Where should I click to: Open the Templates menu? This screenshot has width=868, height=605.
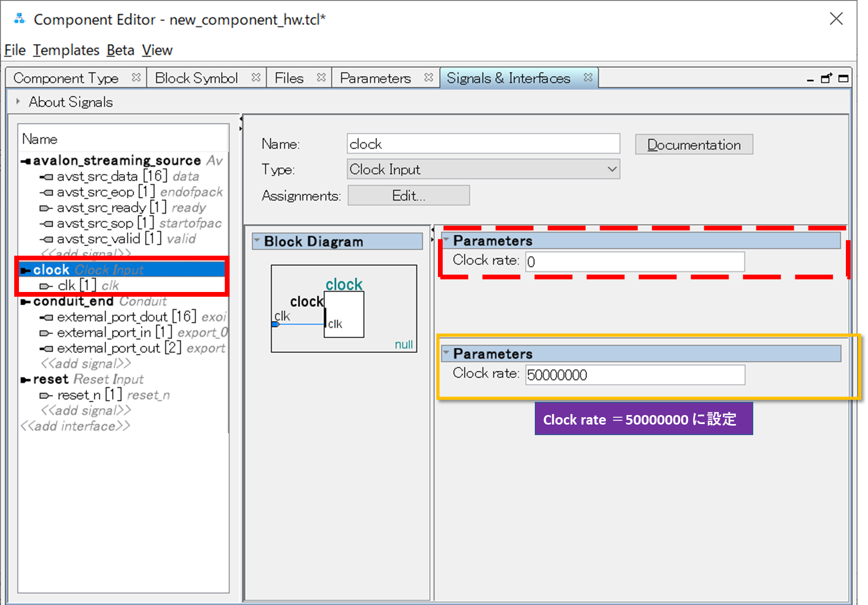[66, 50]
